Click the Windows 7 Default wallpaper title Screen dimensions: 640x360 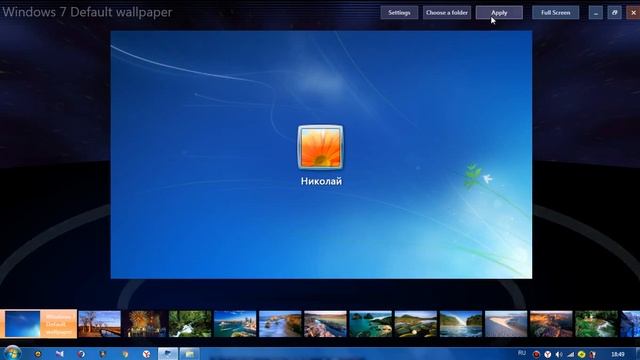(x=87, y=12)
